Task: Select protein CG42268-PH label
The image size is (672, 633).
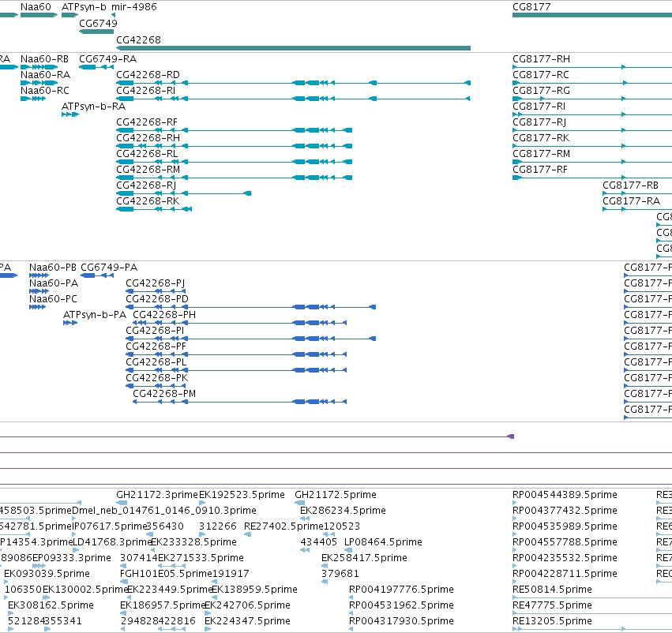Action: click(x=164, y=315)
